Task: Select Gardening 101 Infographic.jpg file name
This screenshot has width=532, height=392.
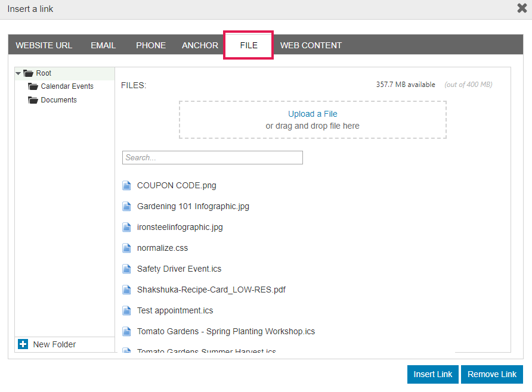Action: pos(193,206)
